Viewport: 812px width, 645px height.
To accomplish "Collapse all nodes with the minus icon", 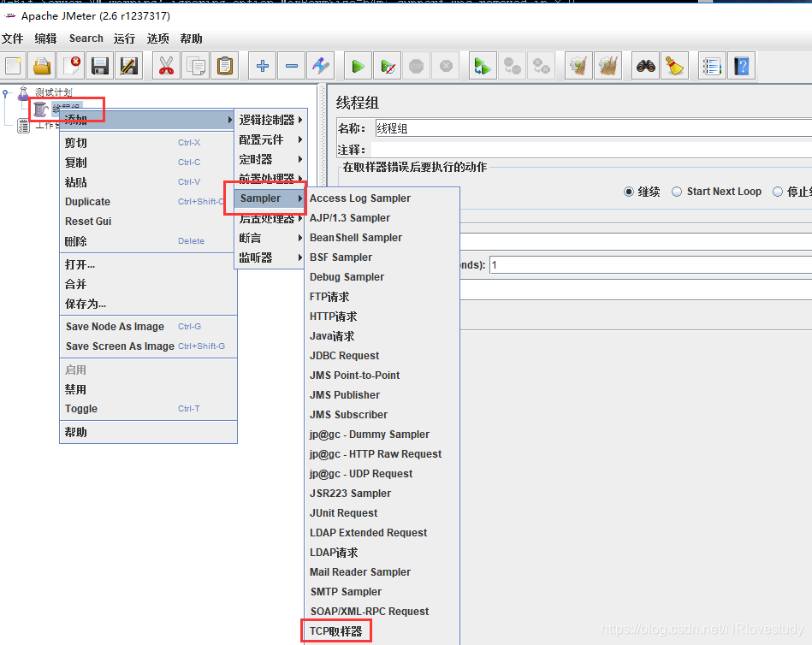I will coord(292,66).
